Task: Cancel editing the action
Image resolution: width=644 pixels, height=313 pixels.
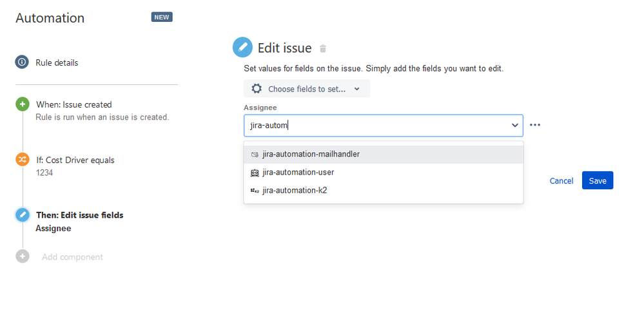Action: click(x=561, y=181)
